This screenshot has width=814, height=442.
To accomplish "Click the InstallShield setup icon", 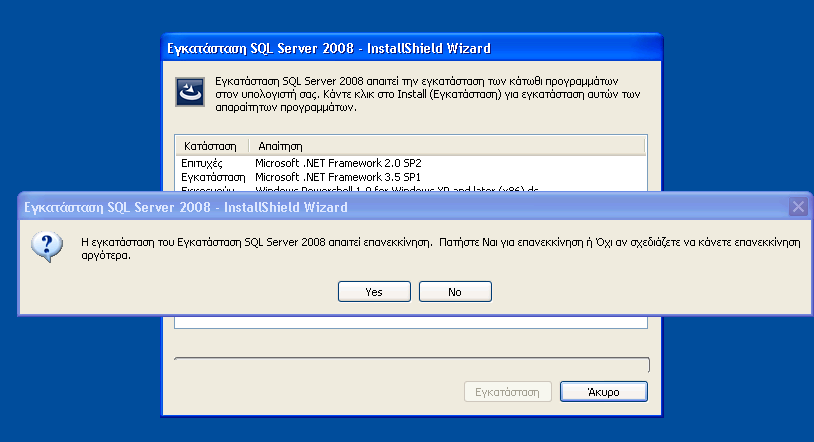I will [x=190, y=92].
